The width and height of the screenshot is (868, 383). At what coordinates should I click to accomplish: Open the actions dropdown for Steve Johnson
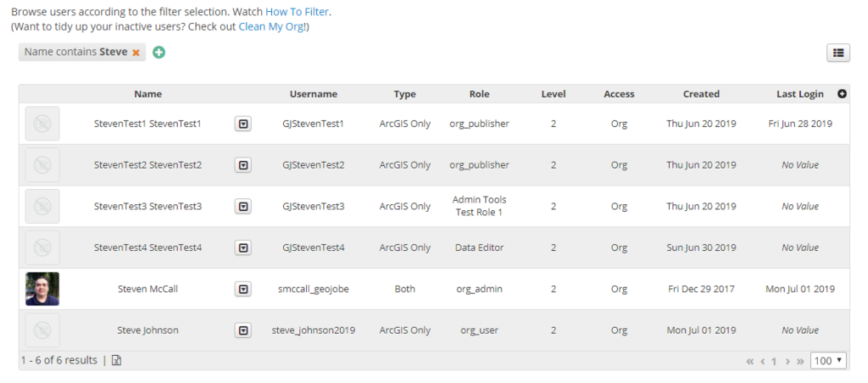[x=243, y=330]
